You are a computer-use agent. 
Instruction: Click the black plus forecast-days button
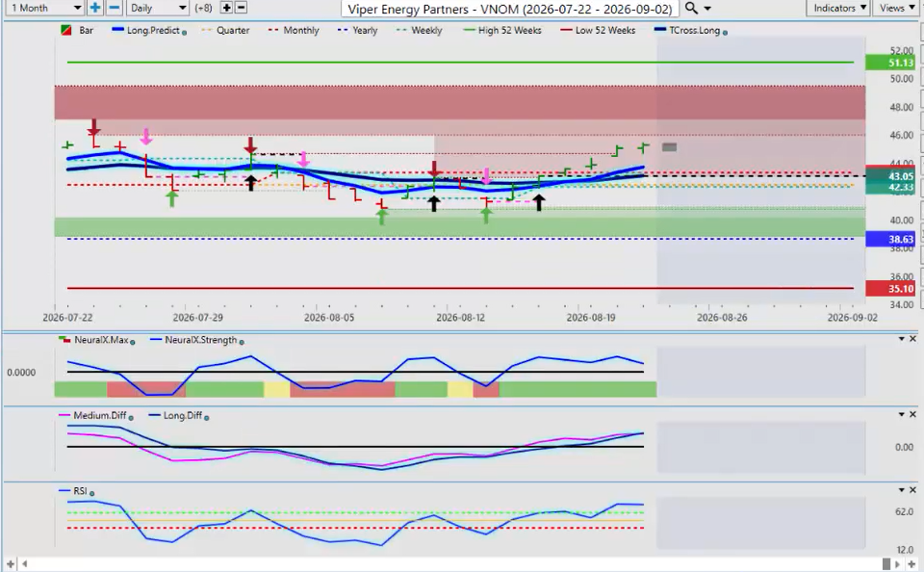(226, 8)
